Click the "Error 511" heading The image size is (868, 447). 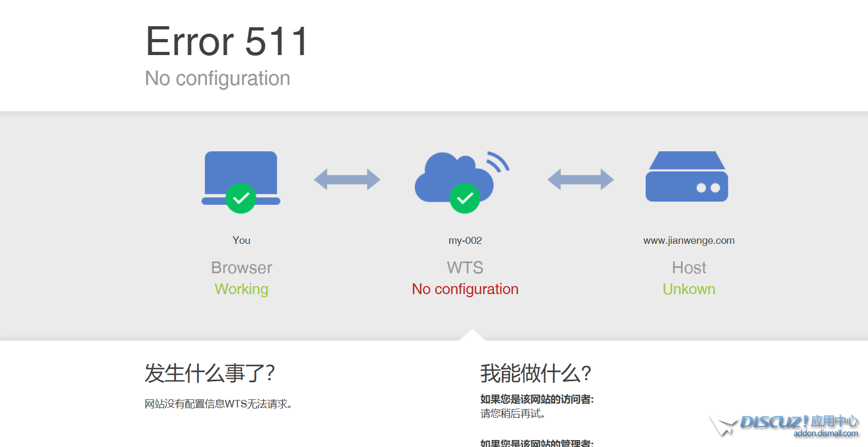[227, 42]
